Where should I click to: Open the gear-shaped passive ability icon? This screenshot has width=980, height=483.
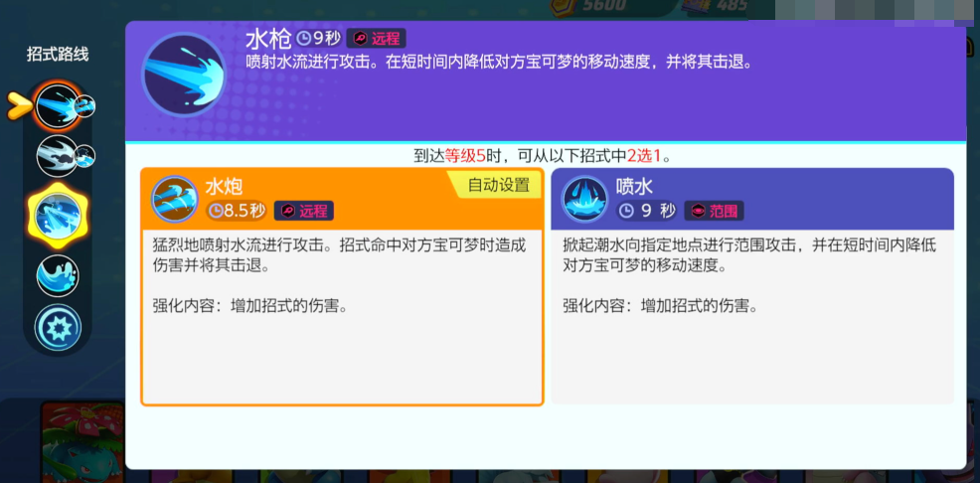click(x=58, y=327)
